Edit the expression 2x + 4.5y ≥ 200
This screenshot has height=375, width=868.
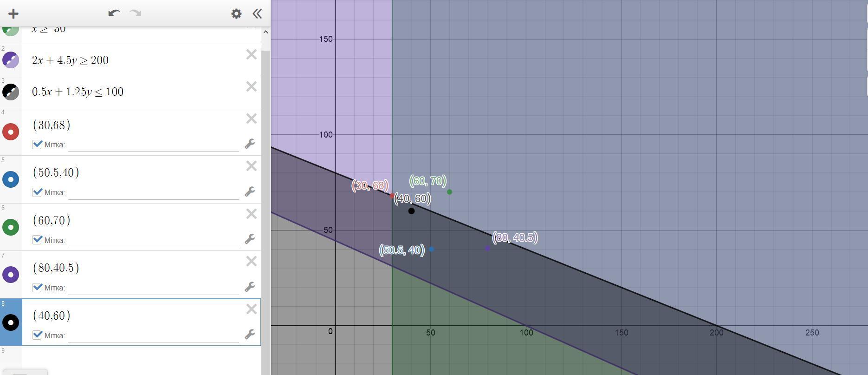pos(70,60)
